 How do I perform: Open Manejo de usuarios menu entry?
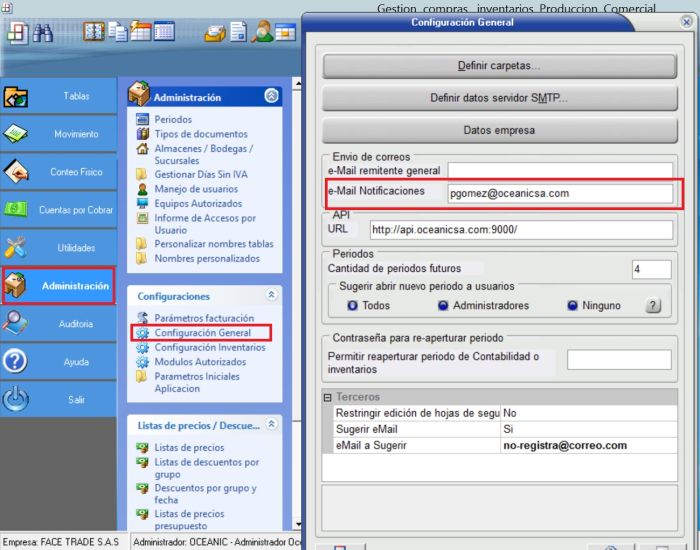tap(196, 189)
